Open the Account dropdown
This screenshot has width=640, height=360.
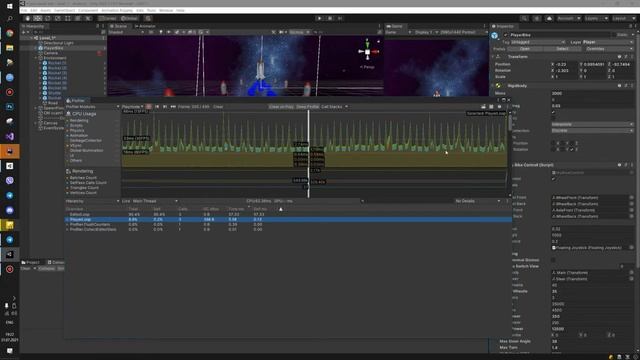point(568,18)
